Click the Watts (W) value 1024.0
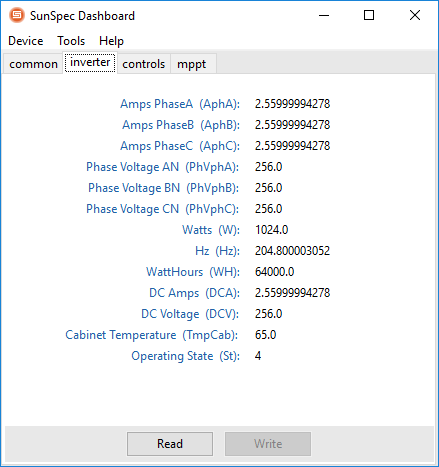 pos(271,230)
